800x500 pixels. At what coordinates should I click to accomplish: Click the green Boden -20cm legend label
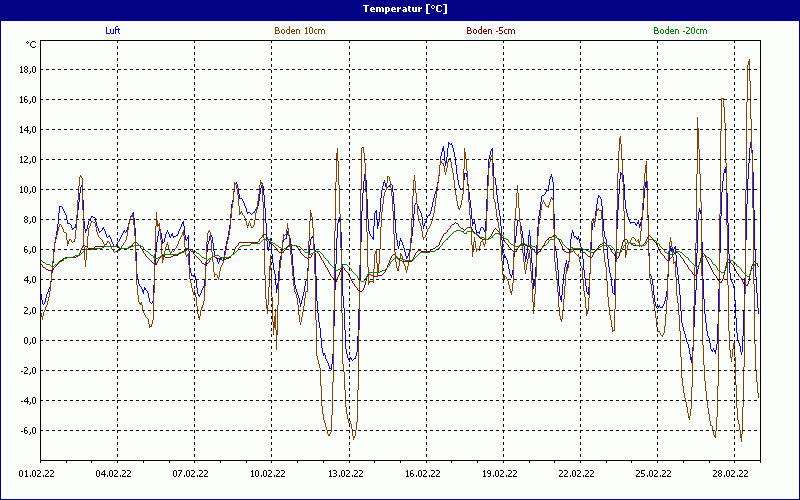click(x=679, y=31)
